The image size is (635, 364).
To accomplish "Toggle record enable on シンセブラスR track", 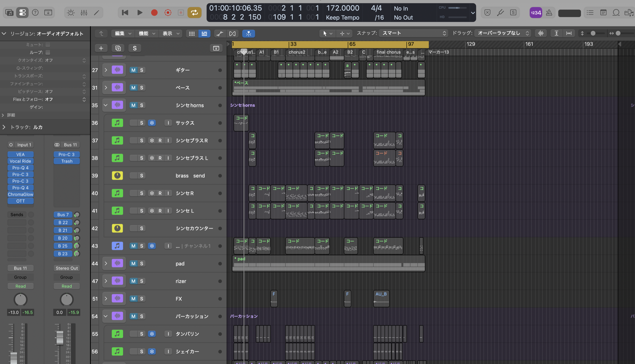I will coord(160,141).
